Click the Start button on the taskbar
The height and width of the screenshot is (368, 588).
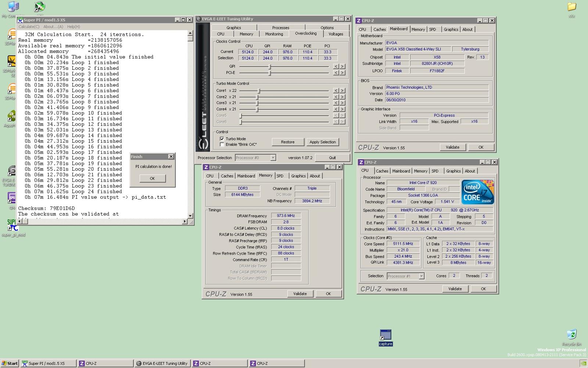[x=10, y=363]
